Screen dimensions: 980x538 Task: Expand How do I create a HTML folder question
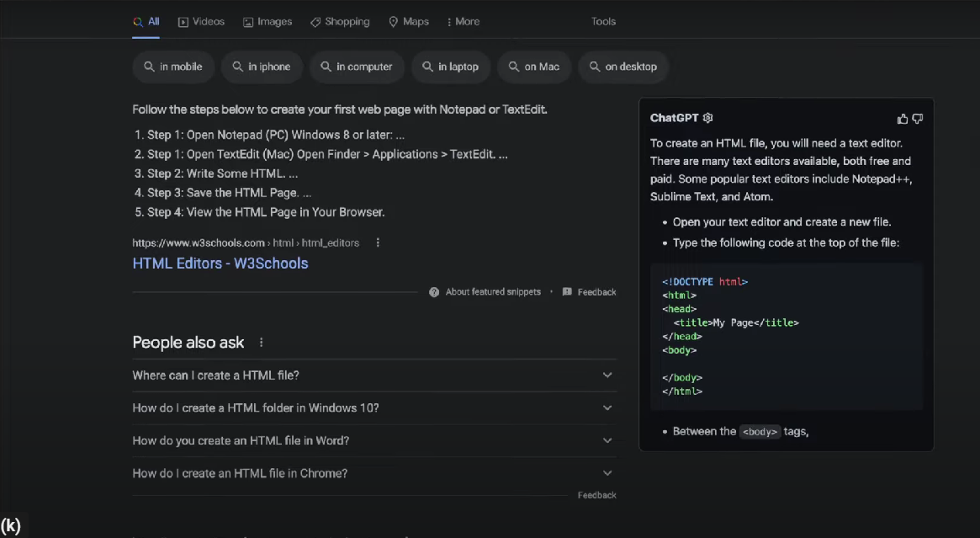373,407
